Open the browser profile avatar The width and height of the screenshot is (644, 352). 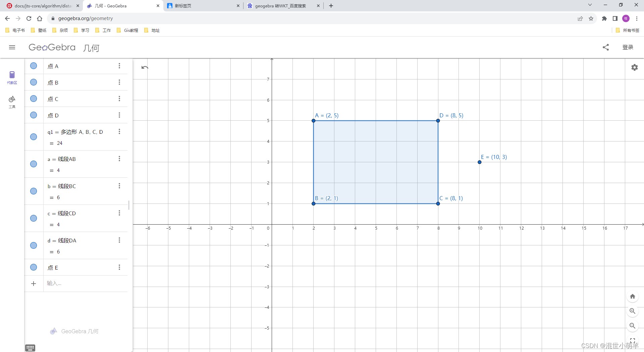626,18
